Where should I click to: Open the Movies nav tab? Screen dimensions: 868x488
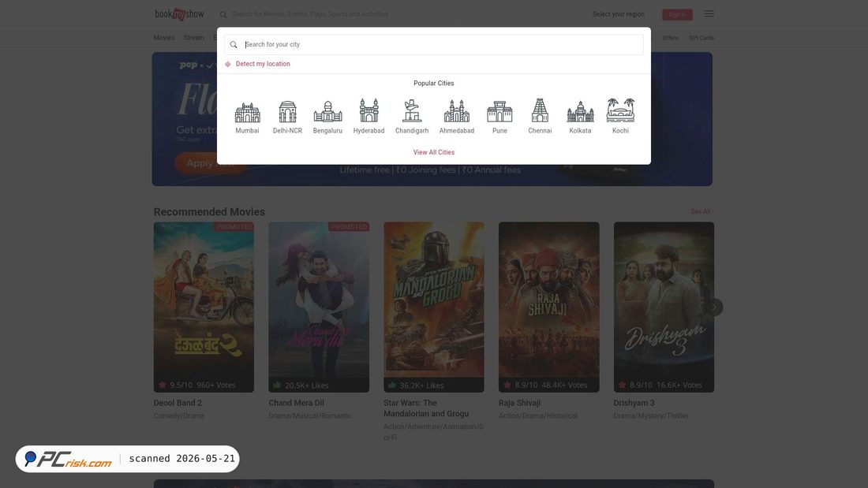click(x=164, y=38)
